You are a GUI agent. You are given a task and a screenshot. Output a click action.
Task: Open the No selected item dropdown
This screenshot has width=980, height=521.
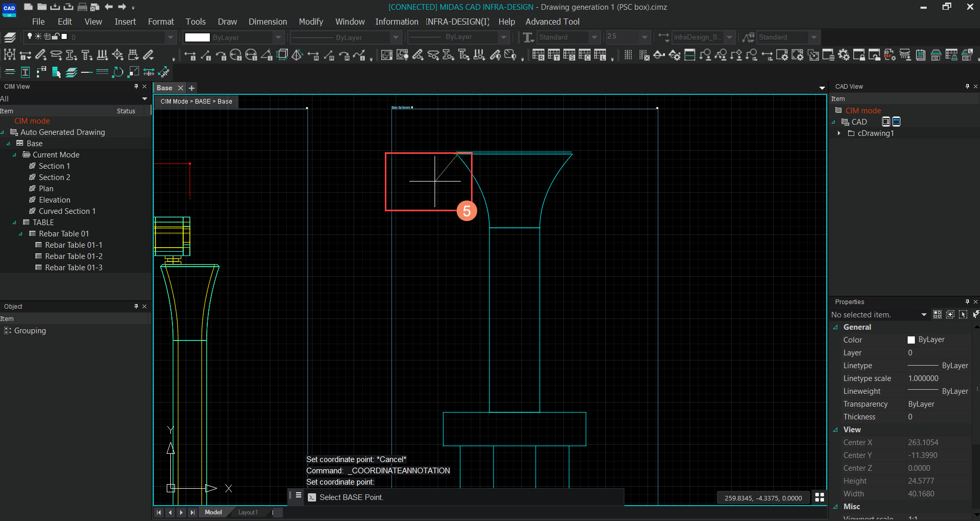coord(924,314)
